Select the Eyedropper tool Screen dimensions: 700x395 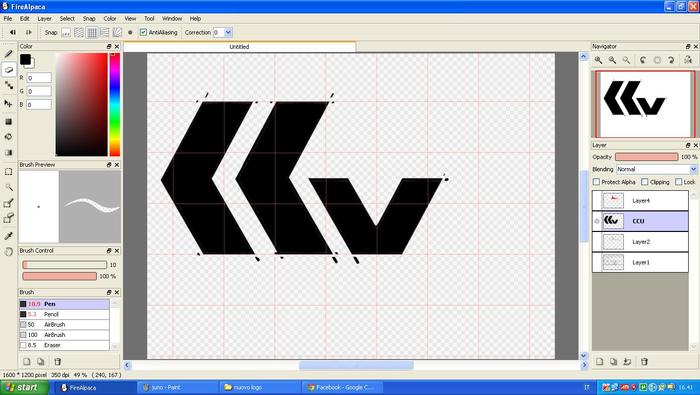tap(8, 235)
